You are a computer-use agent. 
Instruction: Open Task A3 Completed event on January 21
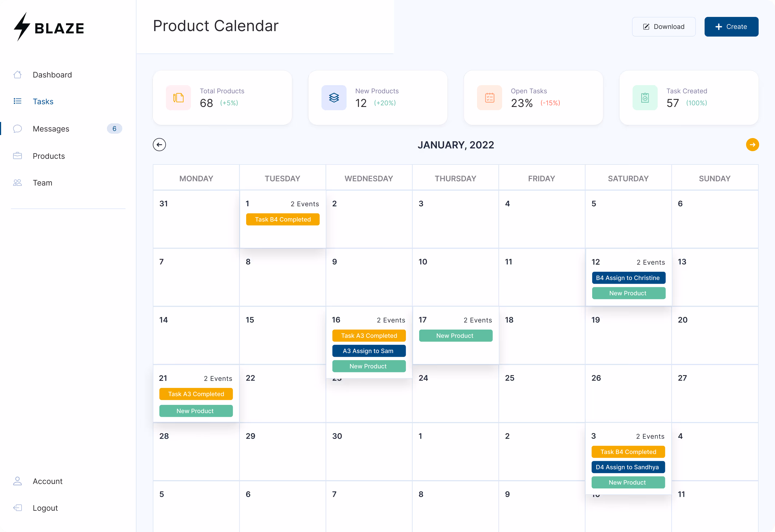click(x=196, y=394)
